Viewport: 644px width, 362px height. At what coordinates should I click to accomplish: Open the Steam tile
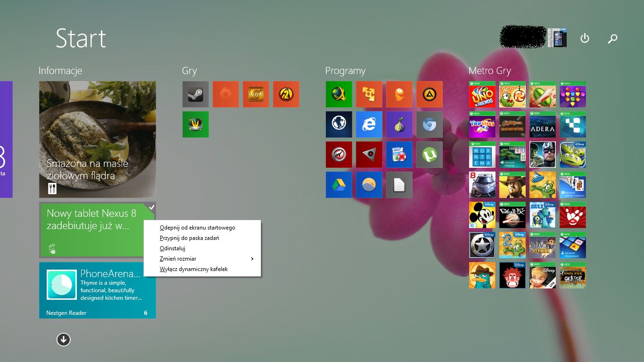click(x=196, y=94)
